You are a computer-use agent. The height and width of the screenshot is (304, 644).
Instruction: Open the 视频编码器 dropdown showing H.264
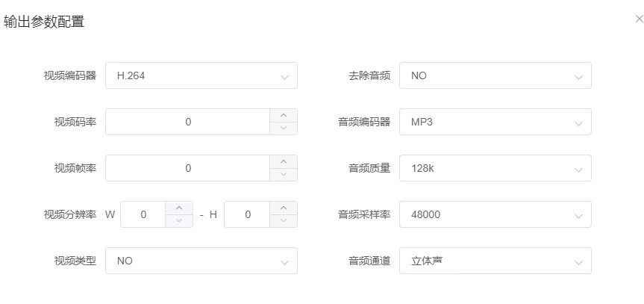(x=201, y=75)
